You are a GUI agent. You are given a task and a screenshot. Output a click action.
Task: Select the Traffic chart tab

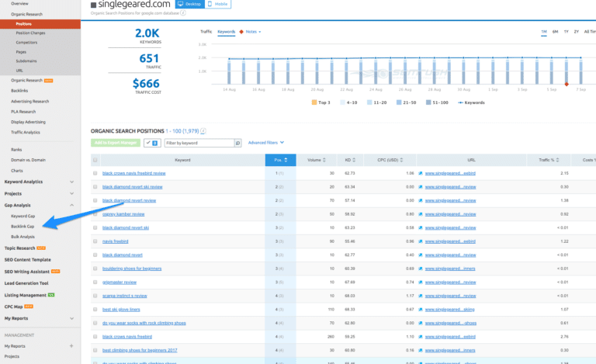click(x=206, y=32)
